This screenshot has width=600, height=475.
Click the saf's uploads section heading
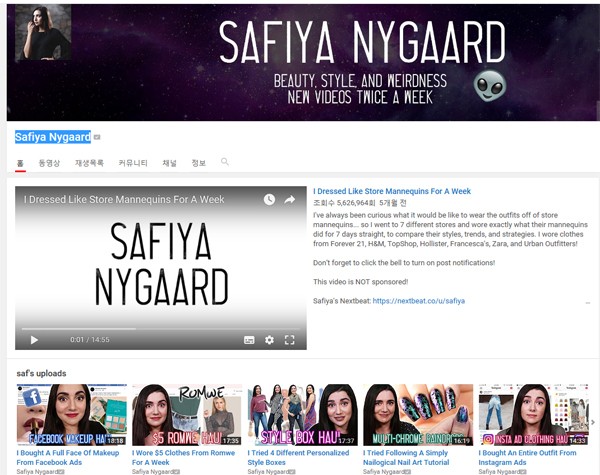click(x=41, y=373)
